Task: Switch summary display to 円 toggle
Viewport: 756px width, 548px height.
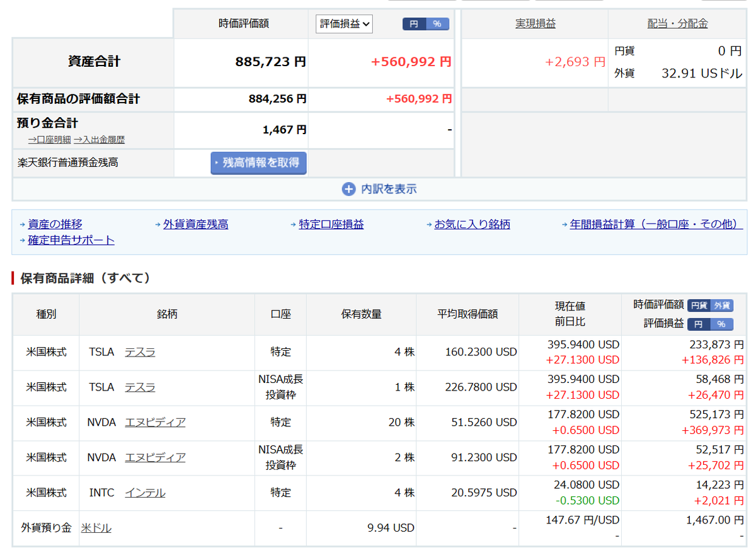Action: pyautogui.click(x=414, y=24)
